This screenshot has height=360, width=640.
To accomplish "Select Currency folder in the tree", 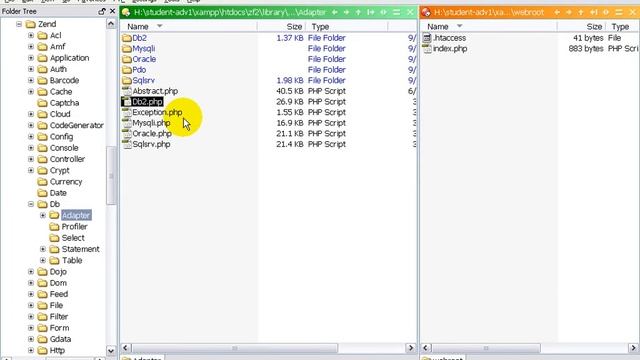I will click(66, 182).
